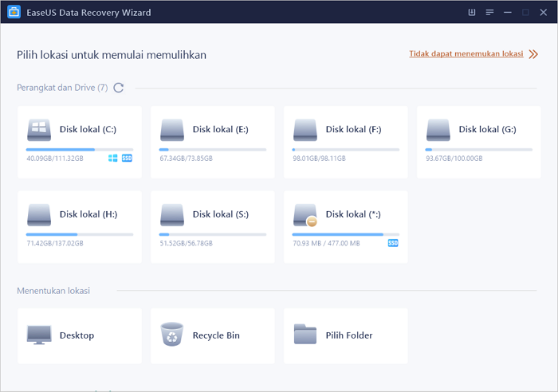Click the drive icon for Disk lokal (E:)
The width and height of the screenshot is (558, 392).
point(172,130)
